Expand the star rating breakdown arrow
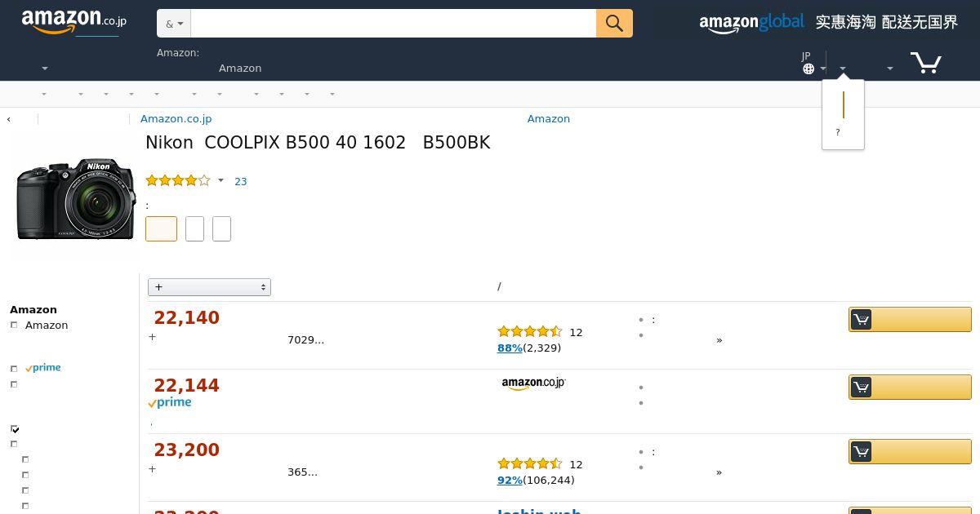Viewport: 980px width, 514px height. [x=220, y=181]
